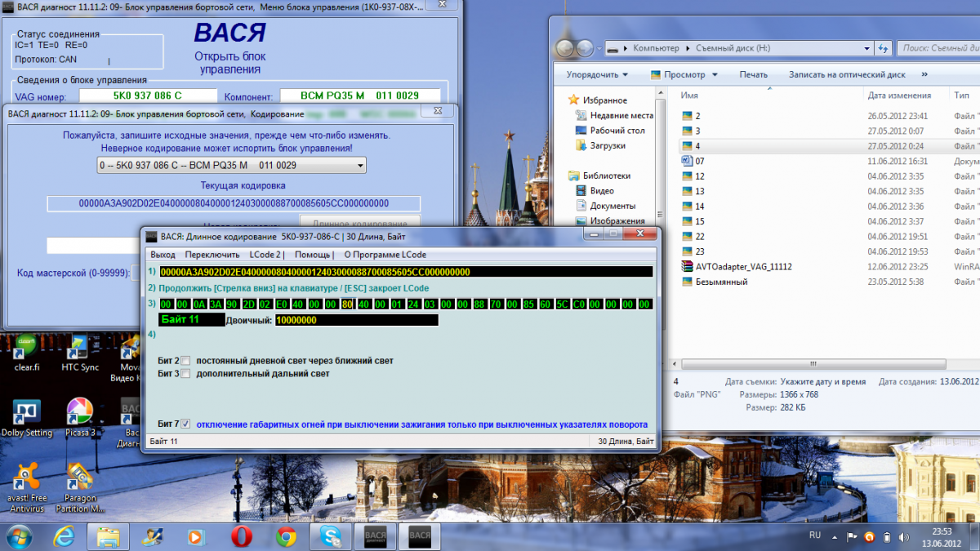Select byte 5C in the LCode row
Viewport: 980px width, 551px height.
(562, 304)
